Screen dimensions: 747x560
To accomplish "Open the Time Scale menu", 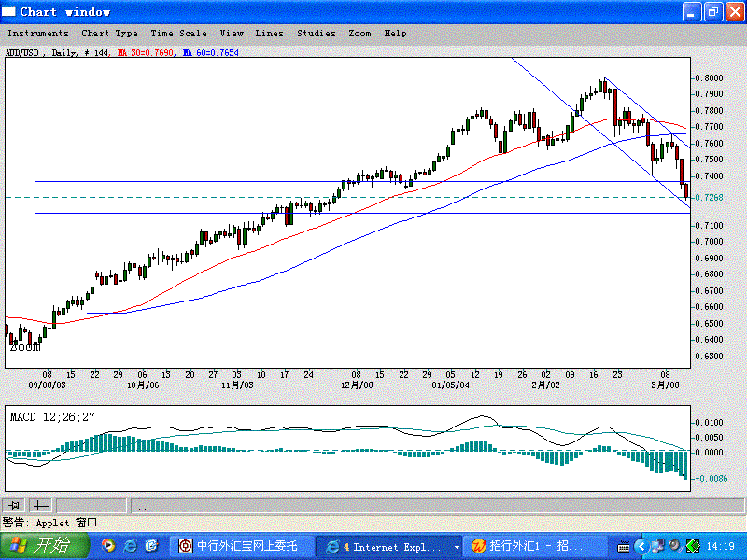I will click(178, 34).
